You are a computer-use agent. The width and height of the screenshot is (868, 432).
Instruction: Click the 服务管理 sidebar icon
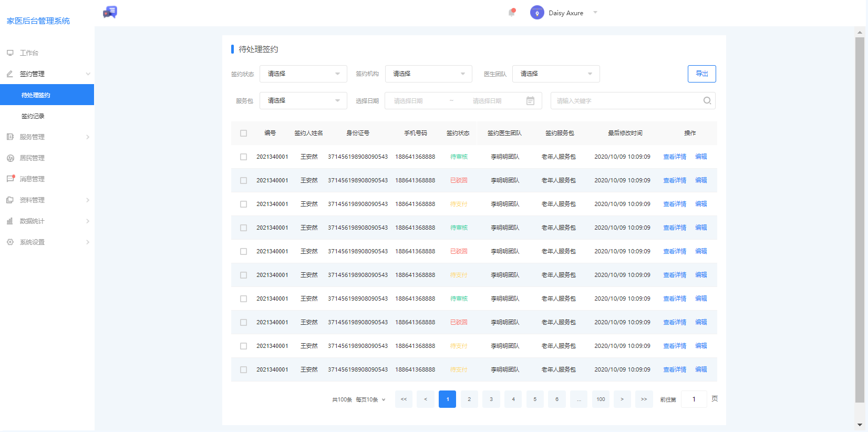(10, 137)
